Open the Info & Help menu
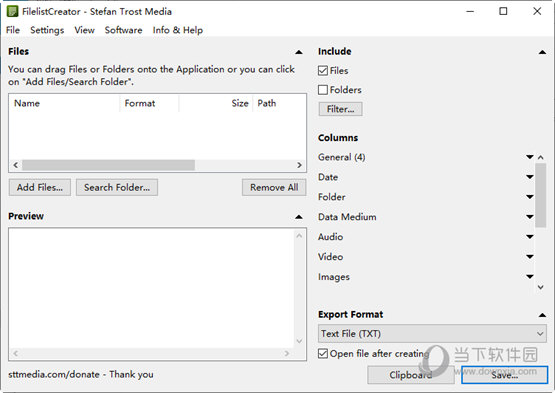The height and width of the screenshot is (393, 555). 178,30
